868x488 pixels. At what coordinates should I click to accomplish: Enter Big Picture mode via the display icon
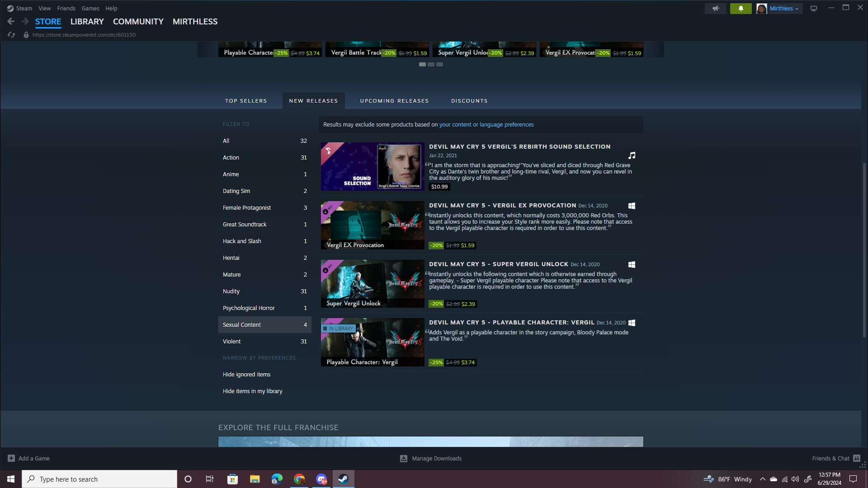pyautogui.click(x=814, y=8)
